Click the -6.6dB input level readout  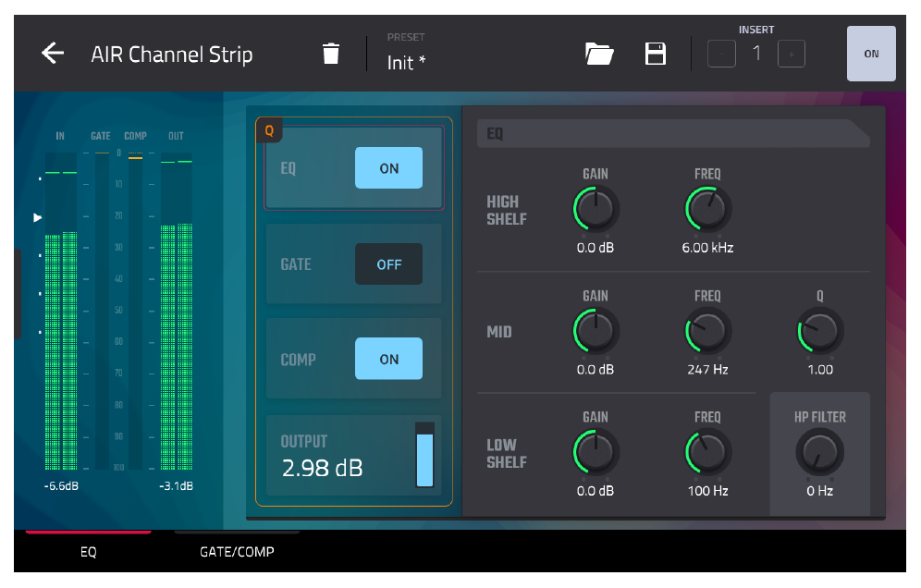(60, 485)
